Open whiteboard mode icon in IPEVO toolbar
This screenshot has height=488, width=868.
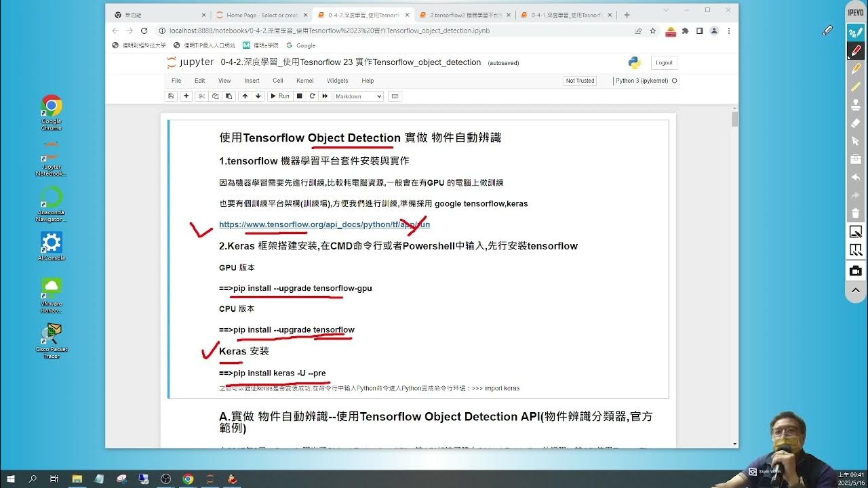click(x=855, y=232)
